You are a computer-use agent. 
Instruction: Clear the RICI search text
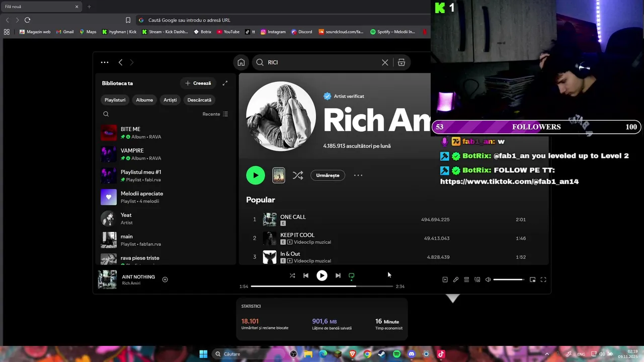point(385,62)
